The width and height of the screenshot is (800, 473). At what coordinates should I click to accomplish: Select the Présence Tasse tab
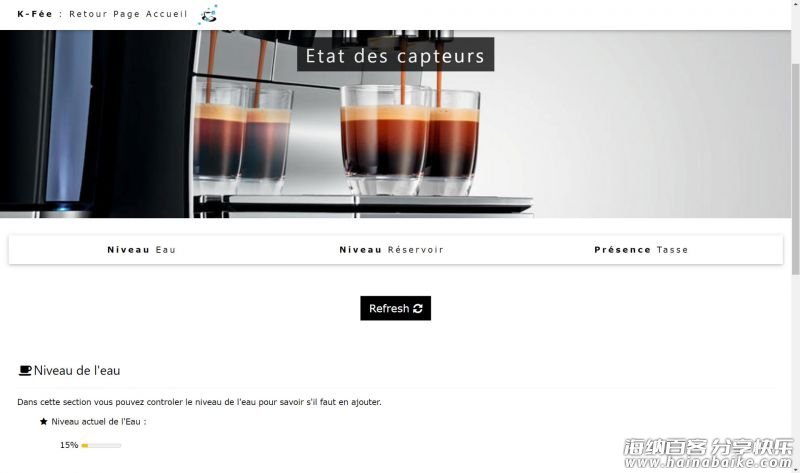tap(641, 250)
